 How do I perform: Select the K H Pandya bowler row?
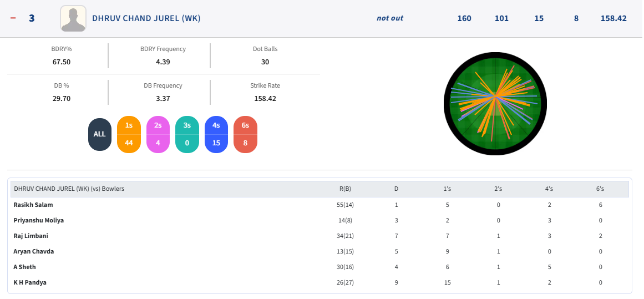30,282
